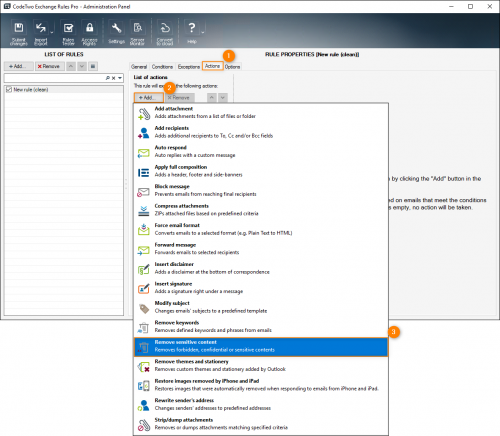Switch to the Conditions tab
Image resolution: width=500 pixels, height=436 pixels.
click(162, 67)
